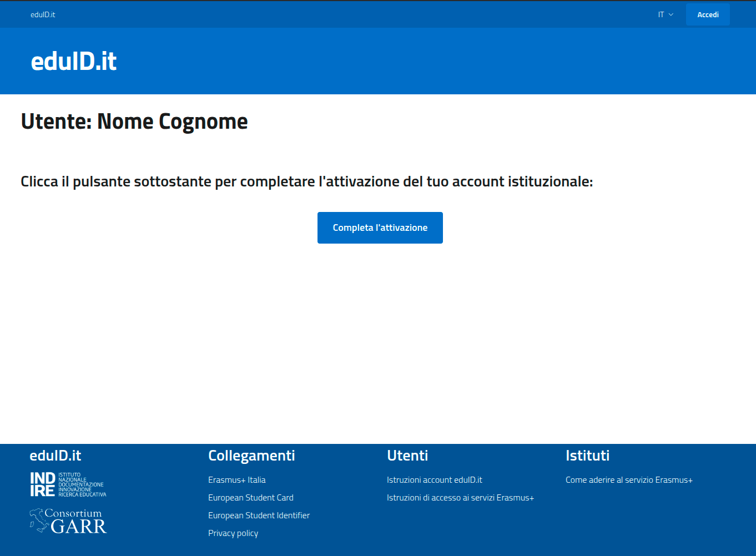The image size is (756, 556).
Task: Click the INDIRE logo in the footer
Action: point(68,484)
